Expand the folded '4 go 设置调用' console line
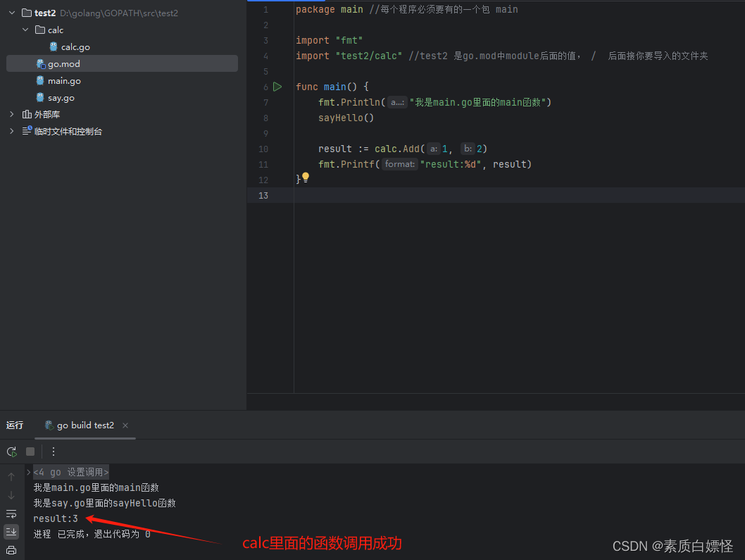This screenshot has height=560, width=745. (x=29, y=472)
